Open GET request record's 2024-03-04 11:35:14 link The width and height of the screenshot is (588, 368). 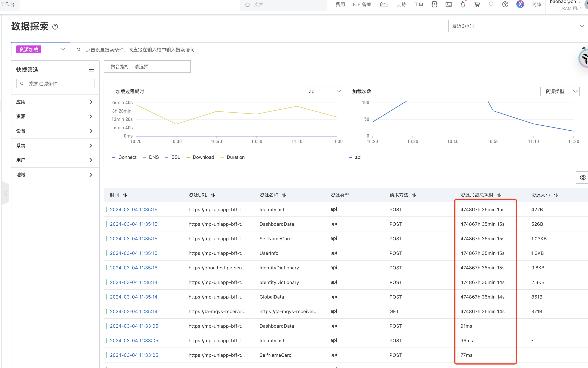click(134, 312)
